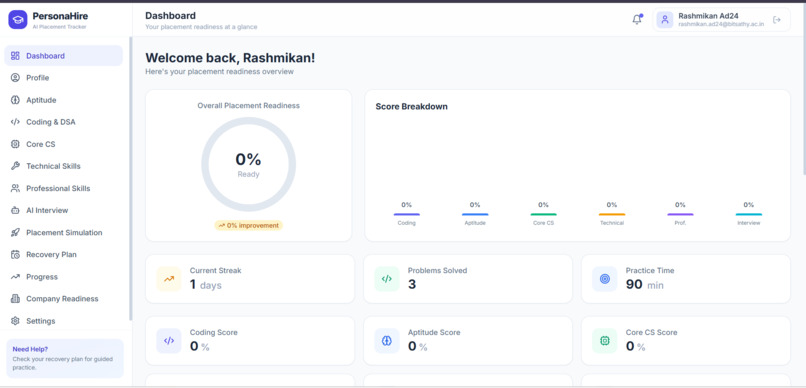Image resolution: width=806 pixels, height=388 pixels.
Task: Click the Coding Score card
Action: 250,341
